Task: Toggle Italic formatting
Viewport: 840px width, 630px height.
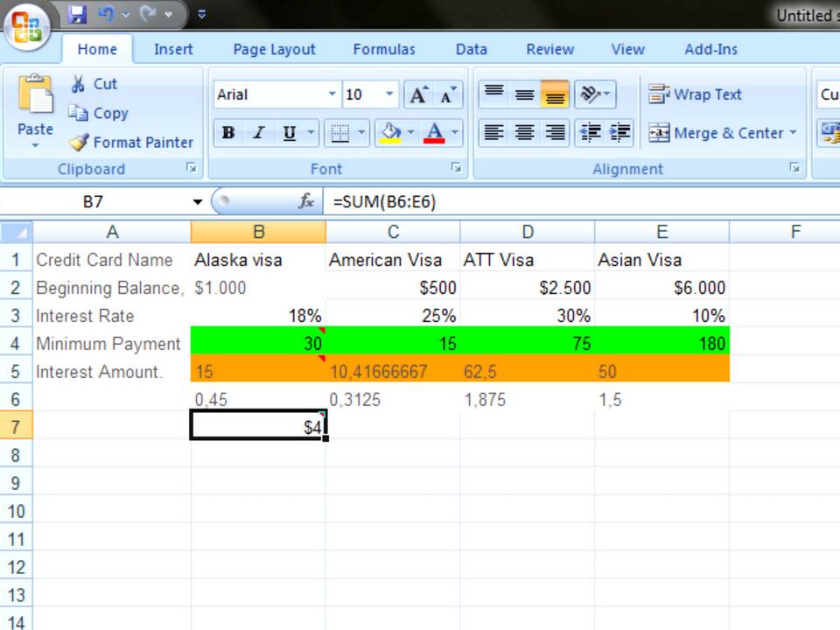Action: (x=258, y=133)
